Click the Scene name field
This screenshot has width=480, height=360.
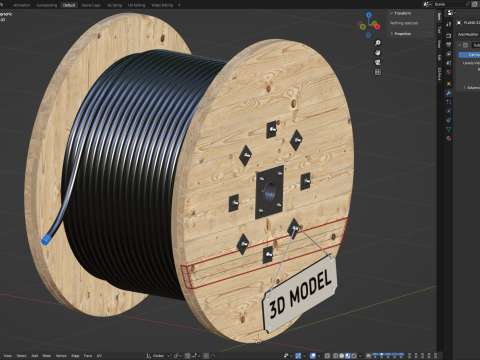coord(450,4)
